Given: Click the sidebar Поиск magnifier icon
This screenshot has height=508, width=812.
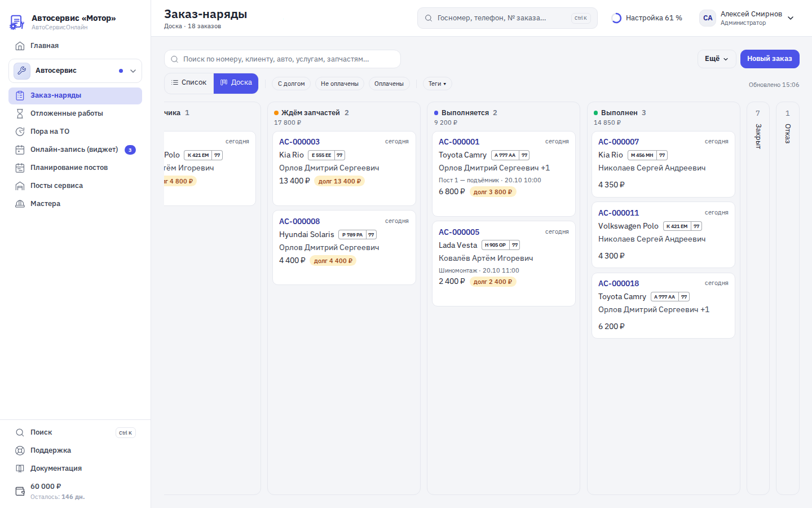Looking at the screenshot, I should pyautogui.click(x=20, y=432).
